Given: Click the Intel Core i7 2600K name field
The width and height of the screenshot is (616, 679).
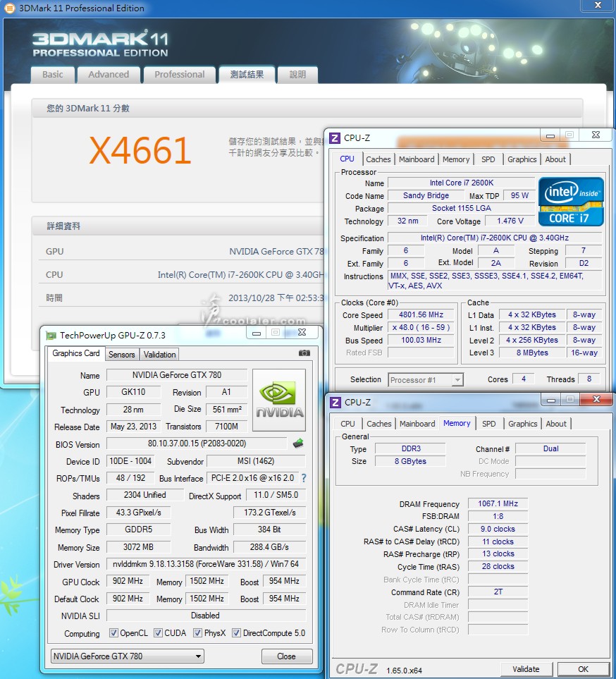Looking at the screenshot, I should coord(462,183).
